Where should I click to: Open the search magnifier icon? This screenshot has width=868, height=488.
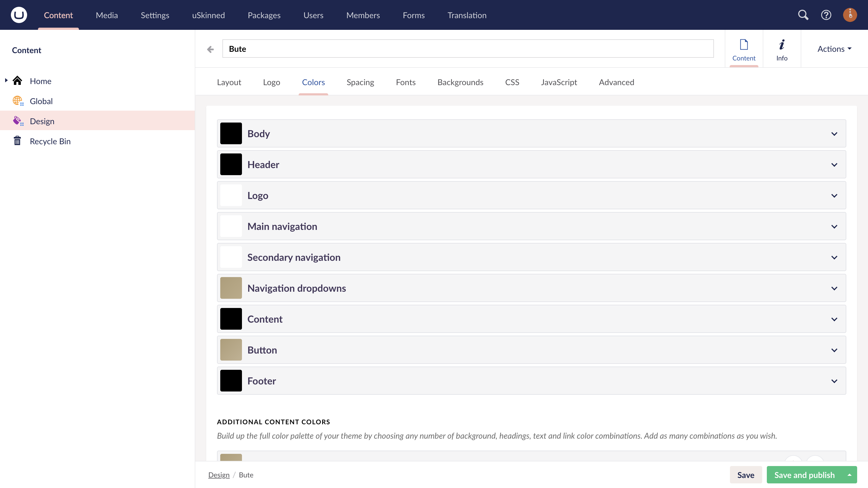coord(803,15)
